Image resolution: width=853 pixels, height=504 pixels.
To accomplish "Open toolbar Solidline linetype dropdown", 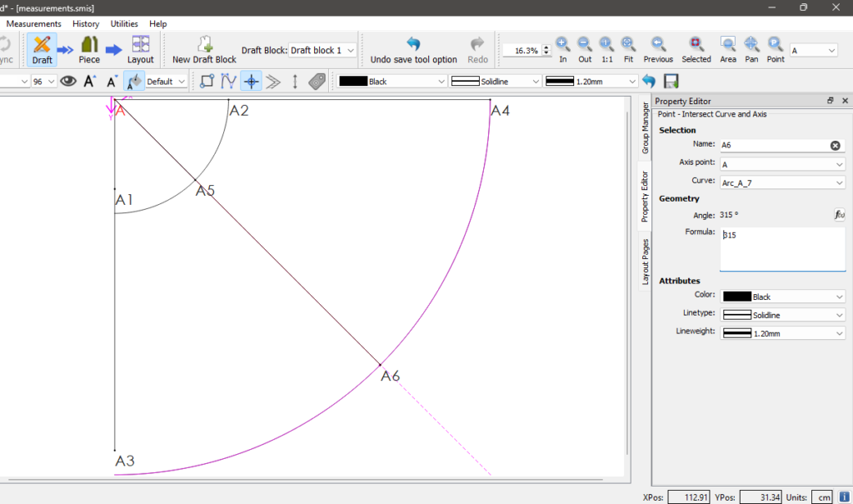I will click(x=495, y=81).
